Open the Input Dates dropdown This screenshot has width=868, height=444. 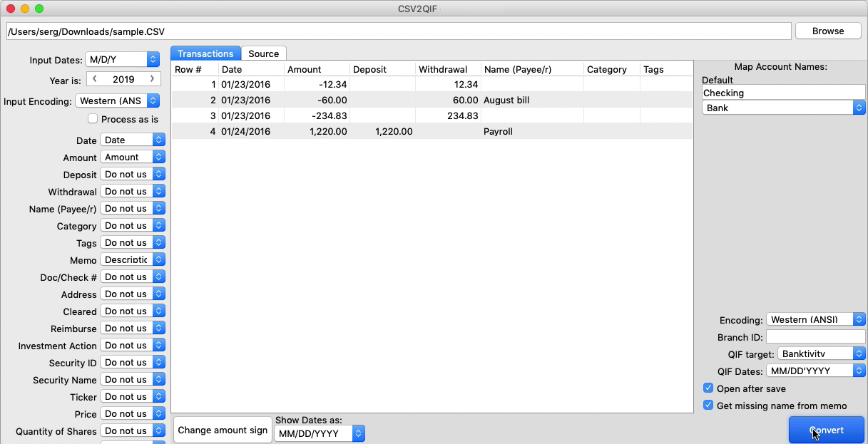(x=122, y=59)
